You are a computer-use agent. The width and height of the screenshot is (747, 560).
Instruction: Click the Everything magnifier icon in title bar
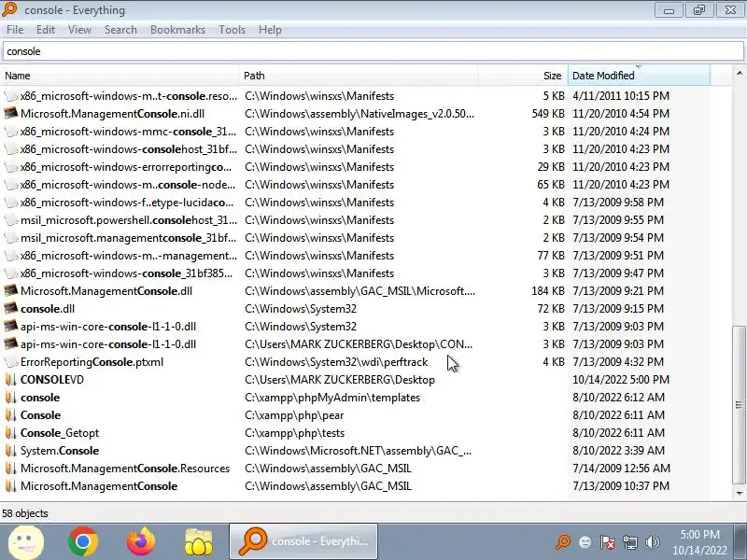[x=9, y=9]
